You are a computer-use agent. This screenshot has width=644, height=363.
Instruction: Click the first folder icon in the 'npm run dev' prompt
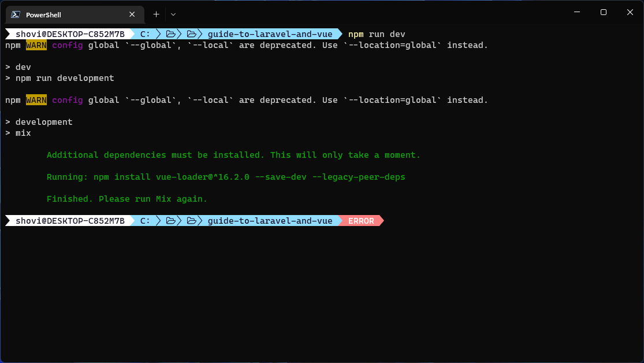171,34
